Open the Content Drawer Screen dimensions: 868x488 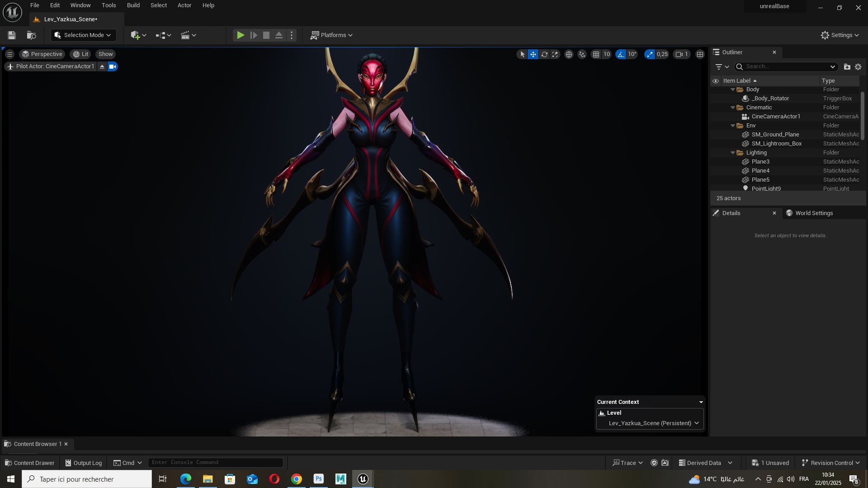point(30,463)
